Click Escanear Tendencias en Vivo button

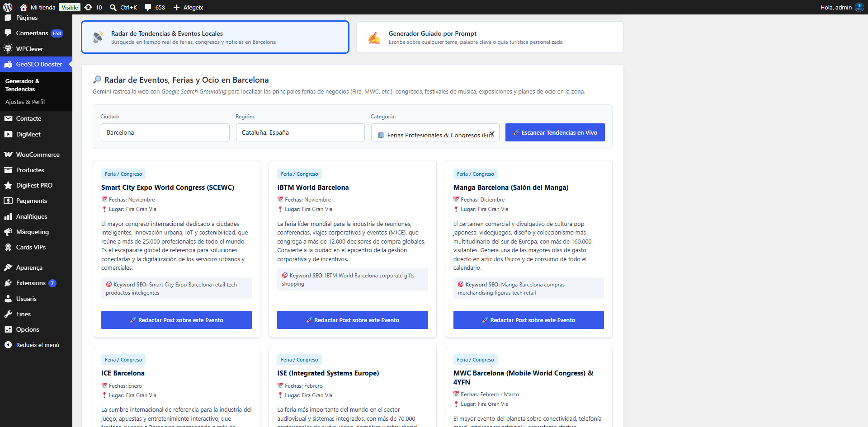pos(555,132)
